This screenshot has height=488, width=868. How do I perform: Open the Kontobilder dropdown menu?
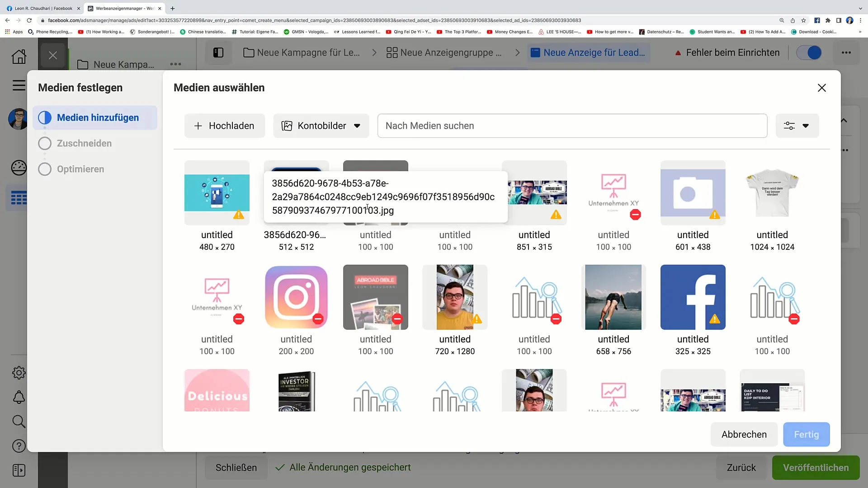[321, 126]
